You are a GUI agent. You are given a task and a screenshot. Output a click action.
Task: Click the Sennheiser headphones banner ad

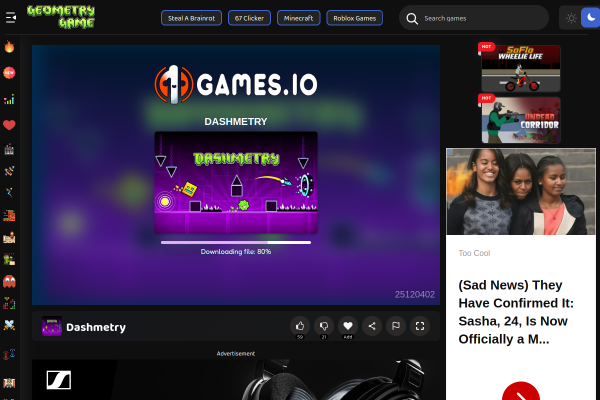[x=236, y=380]
